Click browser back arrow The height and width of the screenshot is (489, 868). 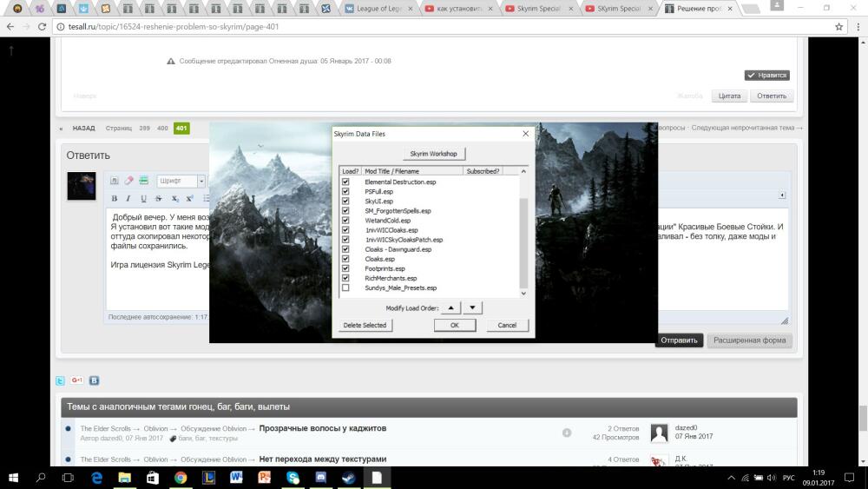pyautogui.click(x=10, y=27)
